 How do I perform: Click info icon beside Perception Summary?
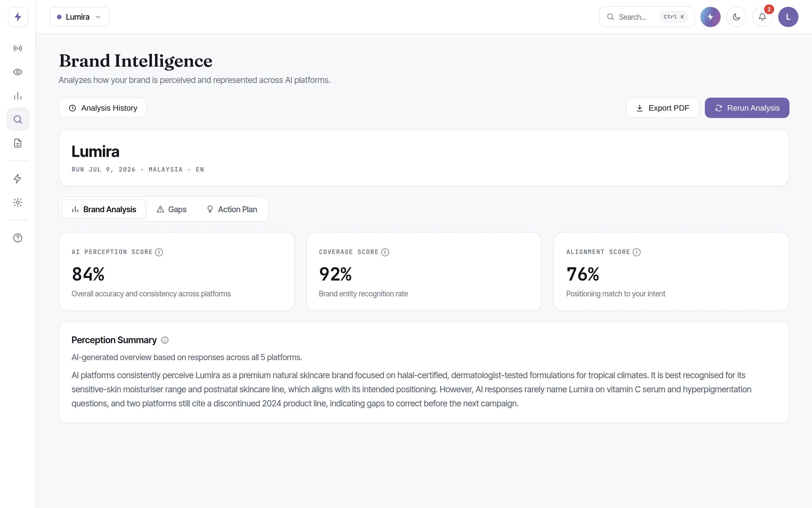coord(165,340)
